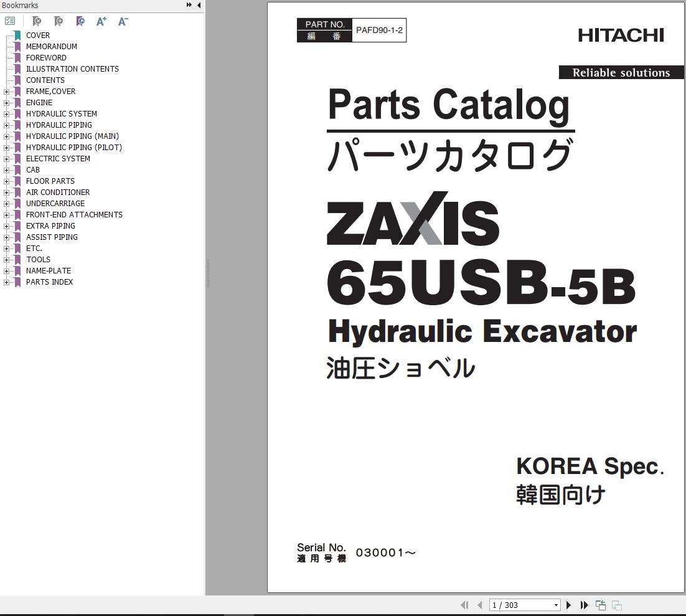The height and width of the screenshot is (616, 686).
Task: Expand the PARTS INDEX bookmark
Action: (6, 282)
